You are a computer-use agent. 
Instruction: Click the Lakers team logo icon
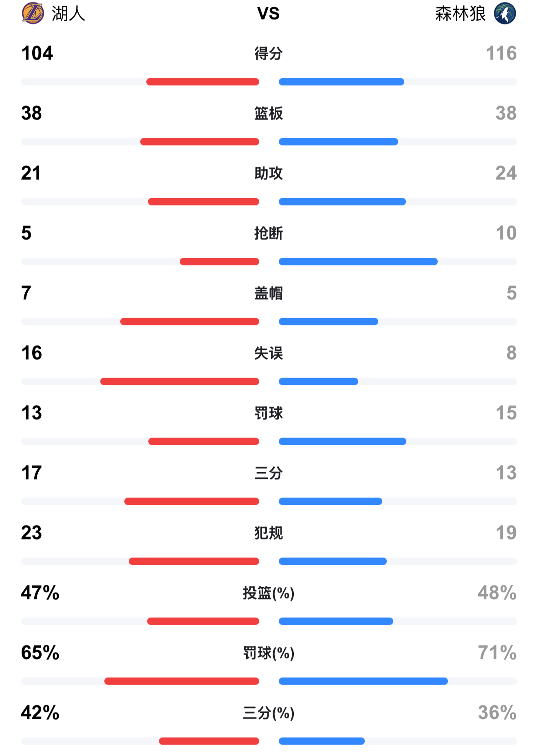(x=33, y=13)
